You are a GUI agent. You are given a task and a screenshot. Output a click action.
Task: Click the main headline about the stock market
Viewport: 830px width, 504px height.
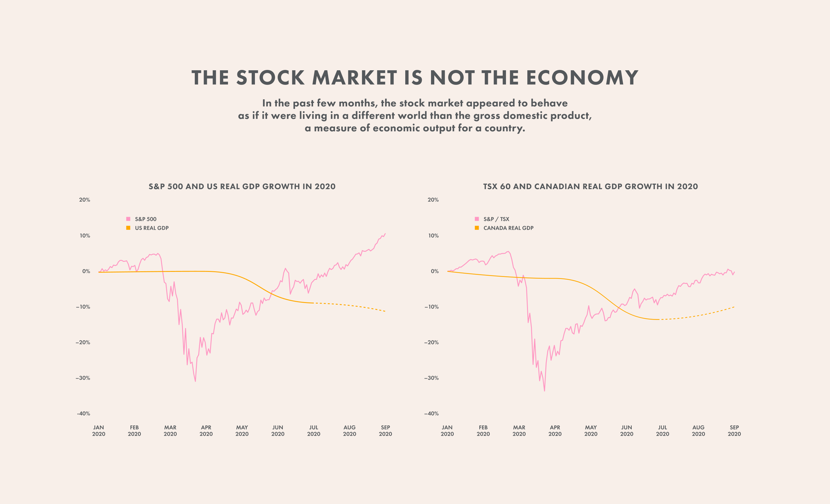(x=415, y=77)
